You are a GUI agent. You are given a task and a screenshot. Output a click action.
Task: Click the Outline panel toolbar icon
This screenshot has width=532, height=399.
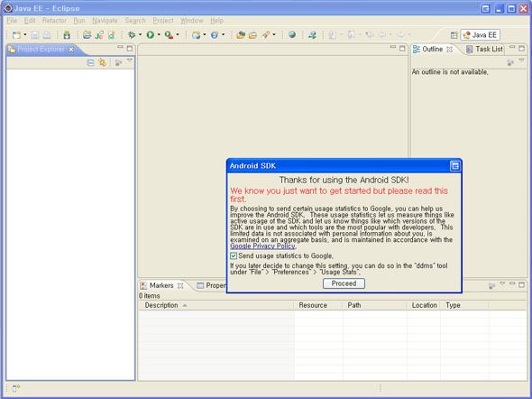510,62
